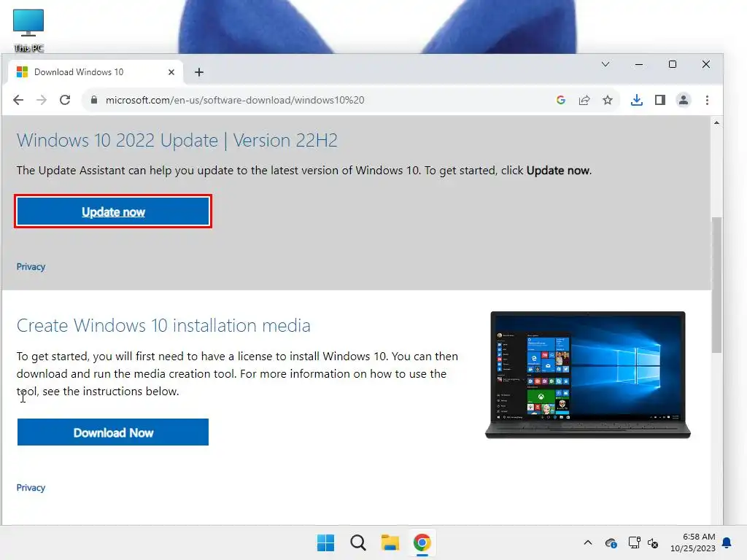Toggle the Chrome side panel icon
This screenshot has width=747, height=560.
(x=659, y=100)
